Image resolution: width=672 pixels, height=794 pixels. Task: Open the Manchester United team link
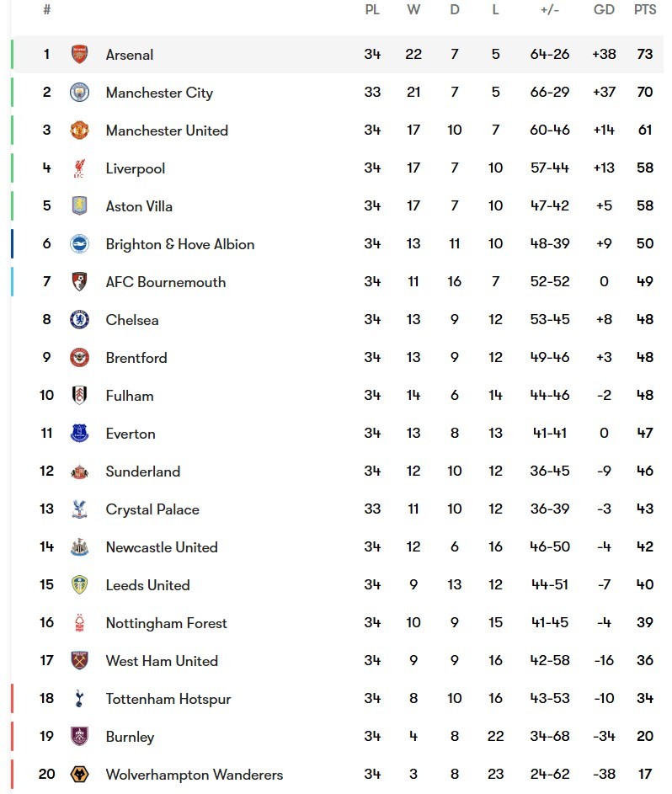click(167, 131)
